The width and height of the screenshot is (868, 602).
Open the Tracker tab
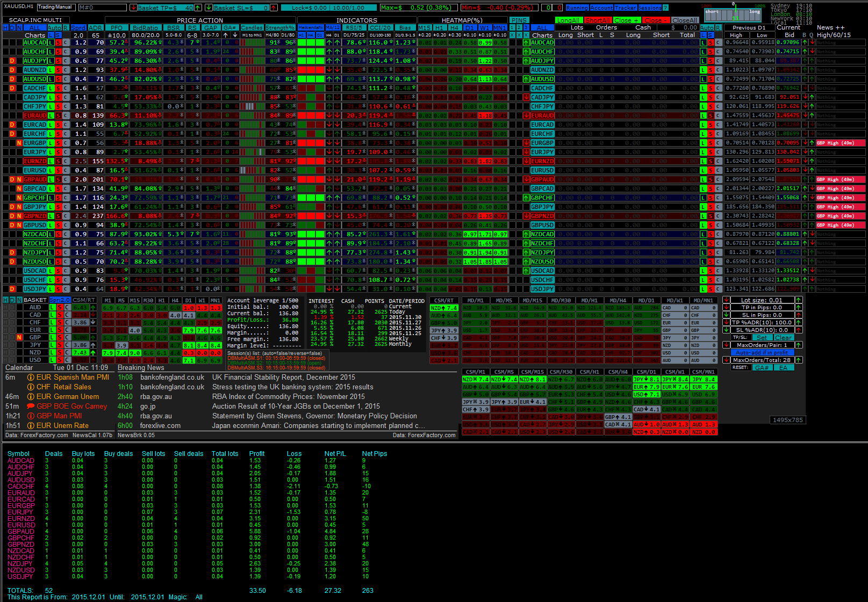[x=625, y=8]
